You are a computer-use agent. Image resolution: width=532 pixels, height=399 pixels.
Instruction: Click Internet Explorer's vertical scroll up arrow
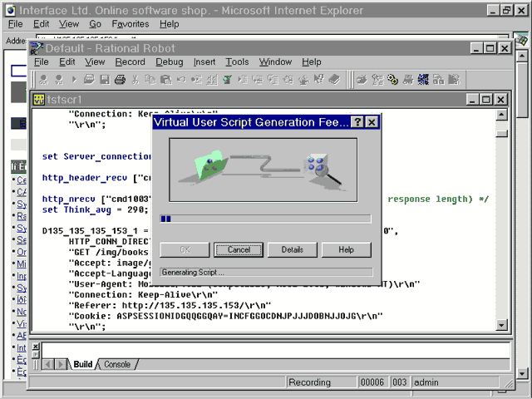[523, 56]
